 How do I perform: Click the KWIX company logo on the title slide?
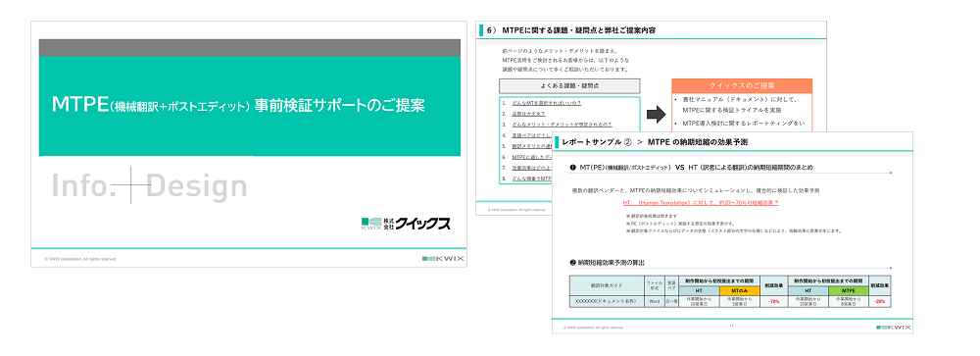(406, 224)
